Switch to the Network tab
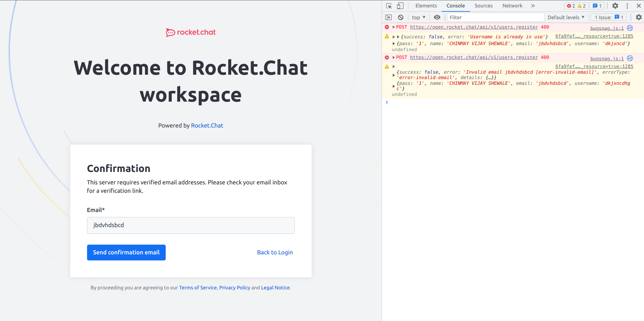 (x=512, y=6)
